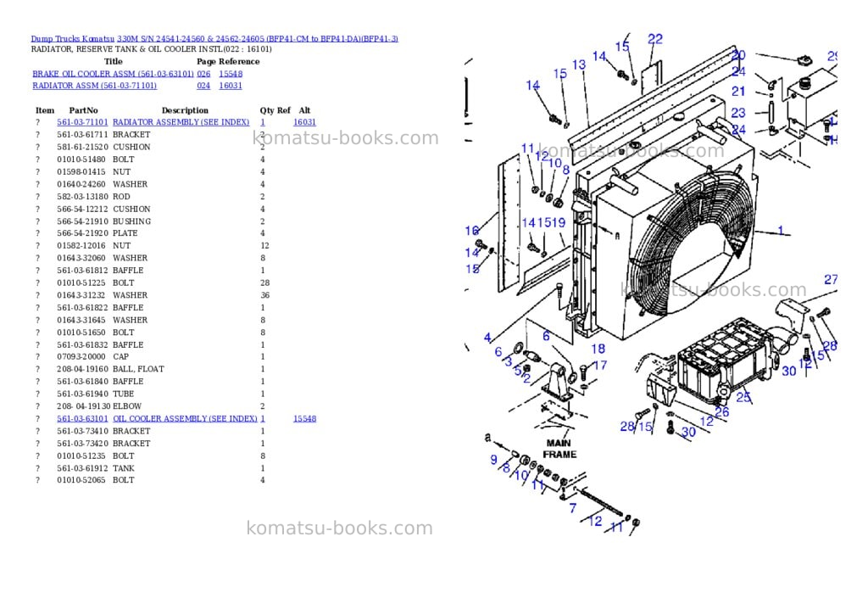Select part number 01643-32060 WASHER
Viewport: 868px width, 615px height.
[81, 258]
